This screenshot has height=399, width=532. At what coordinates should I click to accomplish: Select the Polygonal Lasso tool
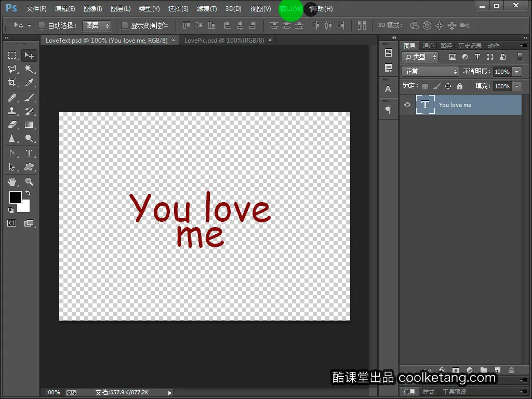click(x=12, y=69)
